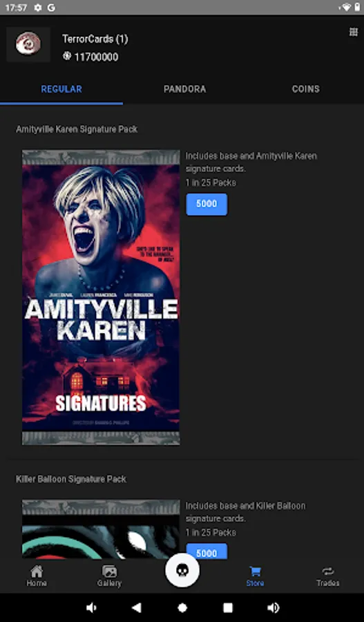Buy Amityville Karen pack for 5000
Viewport: 364px width, 622px height.
[x=207, y=204]
